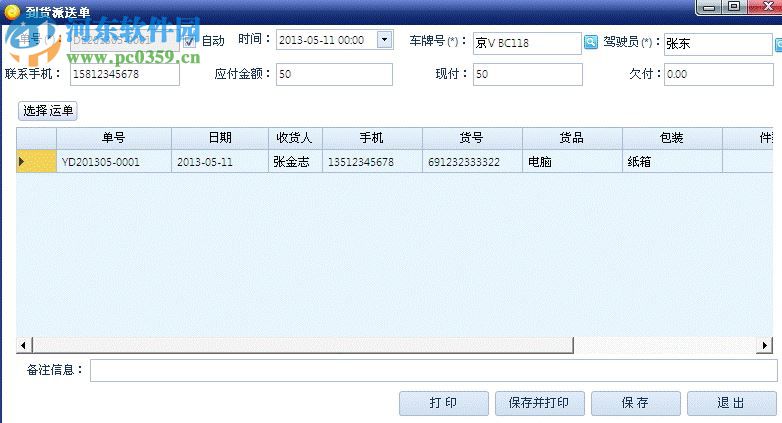Sort by the 日期 column header
Screen dimensions: 782x423
click(x=220, y=138)
